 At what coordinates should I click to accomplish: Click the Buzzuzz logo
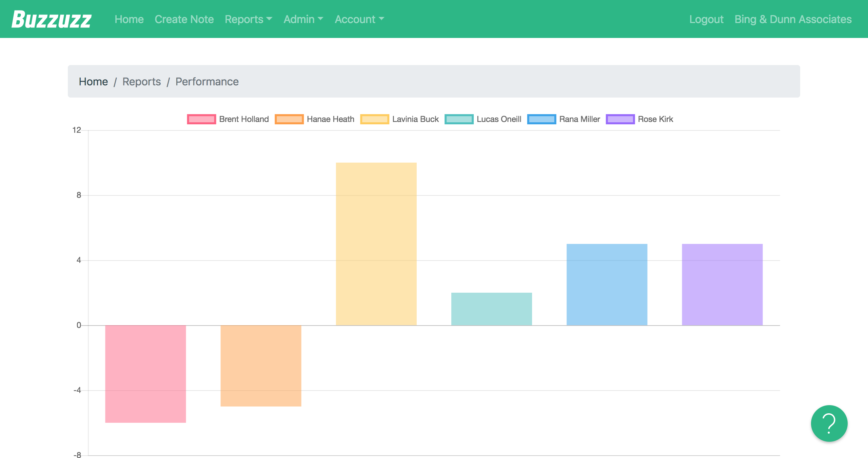52,19
